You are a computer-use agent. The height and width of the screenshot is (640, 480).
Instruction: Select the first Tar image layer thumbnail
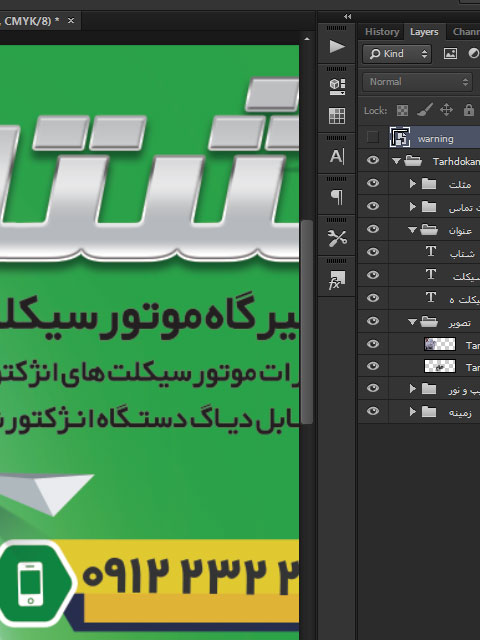(440, 344)
